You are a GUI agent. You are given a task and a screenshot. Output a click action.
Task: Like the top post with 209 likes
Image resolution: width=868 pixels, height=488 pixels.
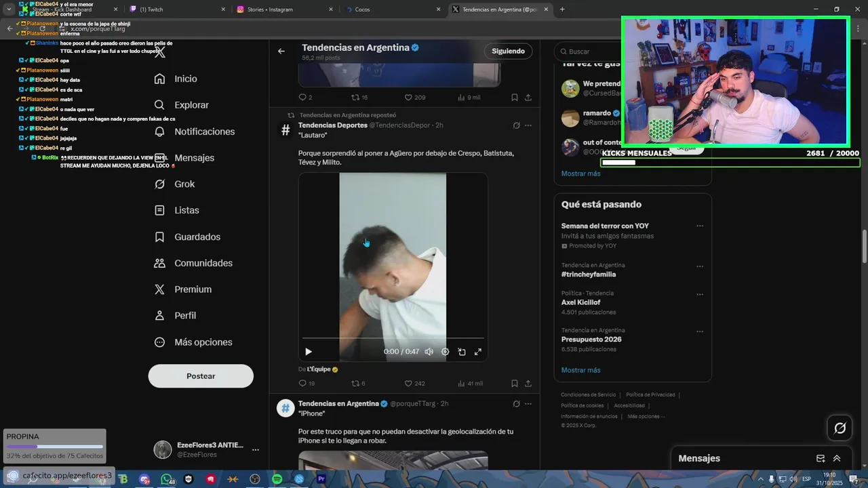tap(414, 98)
